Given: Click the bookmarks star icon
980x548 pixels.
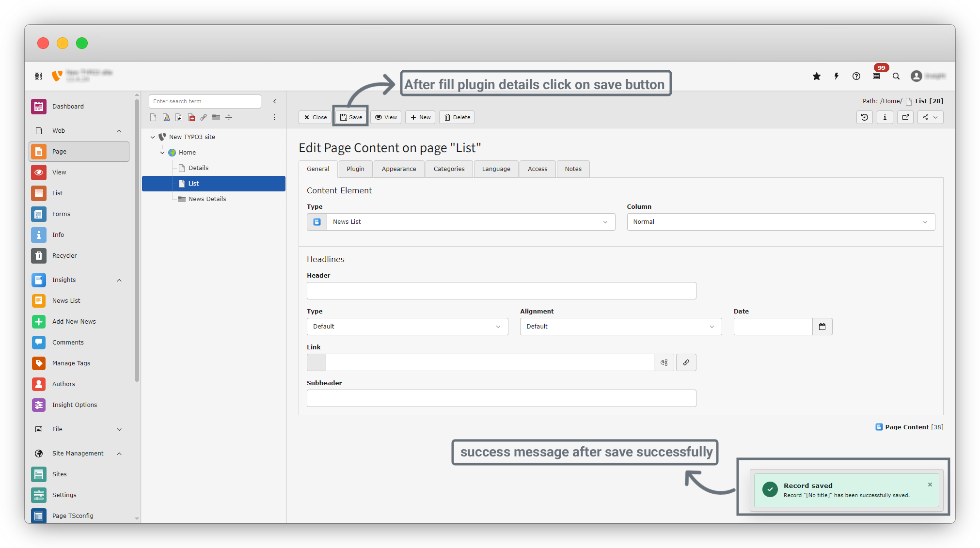Looking at the screenshot, I should [x=817, y=76].
